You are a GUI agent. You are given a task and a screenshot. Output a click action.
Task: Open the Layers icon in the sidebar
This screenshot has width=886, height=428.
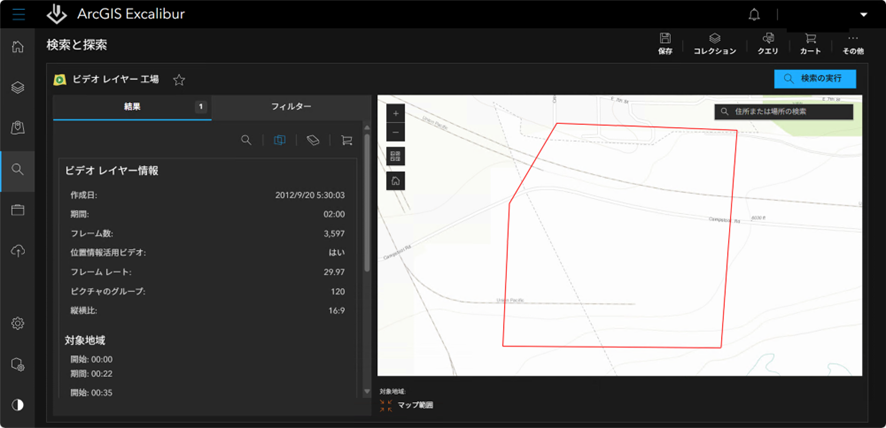tap(17, 87)
